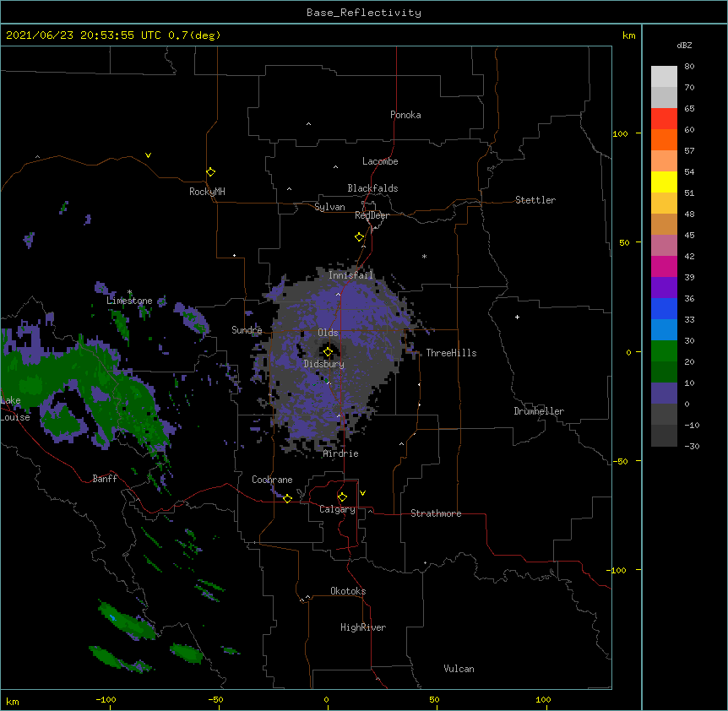Screen dimensions: 728x711
Task: Select the red 65 dBZ legend color
Action: (x=664, y=118)
